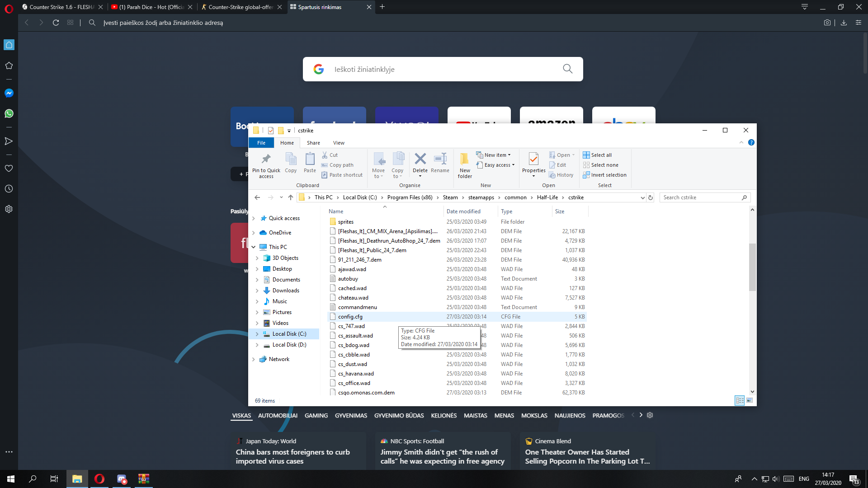Image resolution: width=868 pixels, height=488 pixels.
Task: Select autobuy text document
Action: (x=457, y=279)
